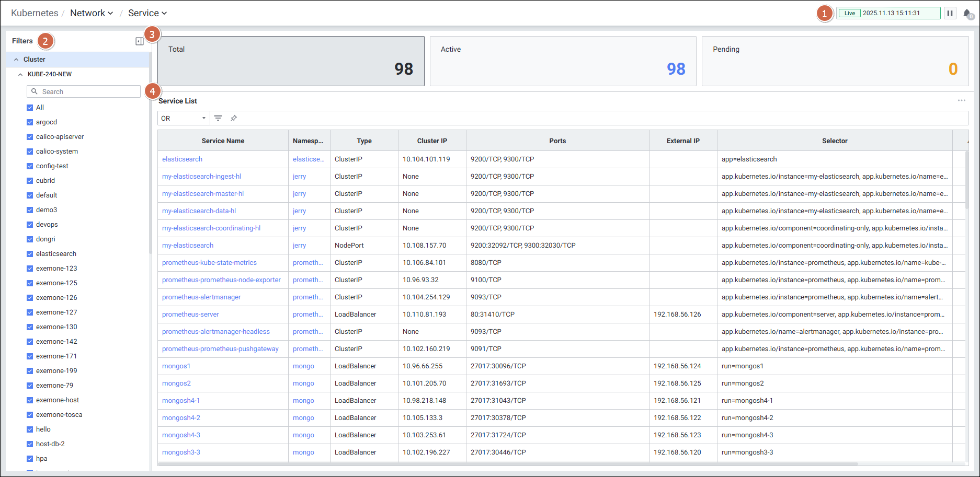Open the Service List more options menu

(x=961, y=100)
